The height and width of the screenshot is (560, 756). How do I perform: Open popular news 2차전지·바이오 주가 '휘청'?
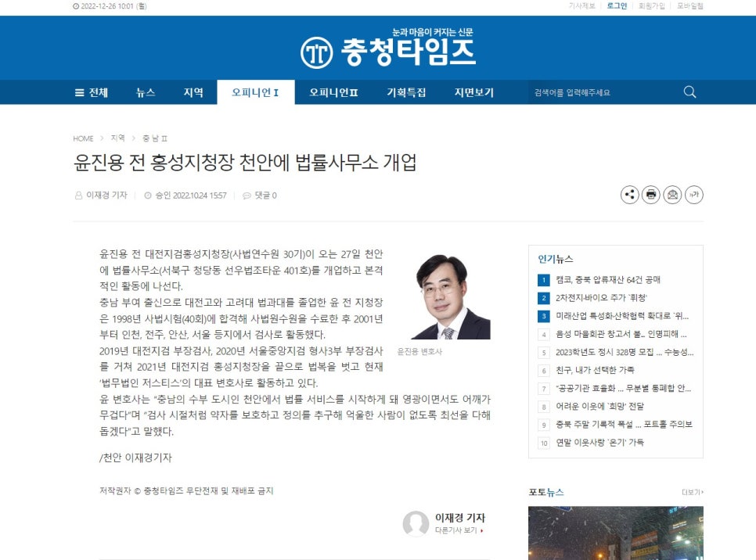click(601, 298)
